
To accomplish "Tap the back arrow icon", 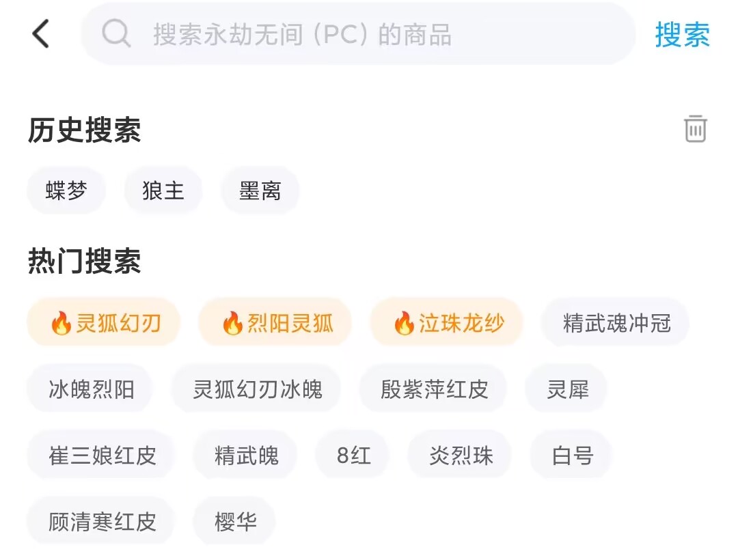I will pos(41,33).
